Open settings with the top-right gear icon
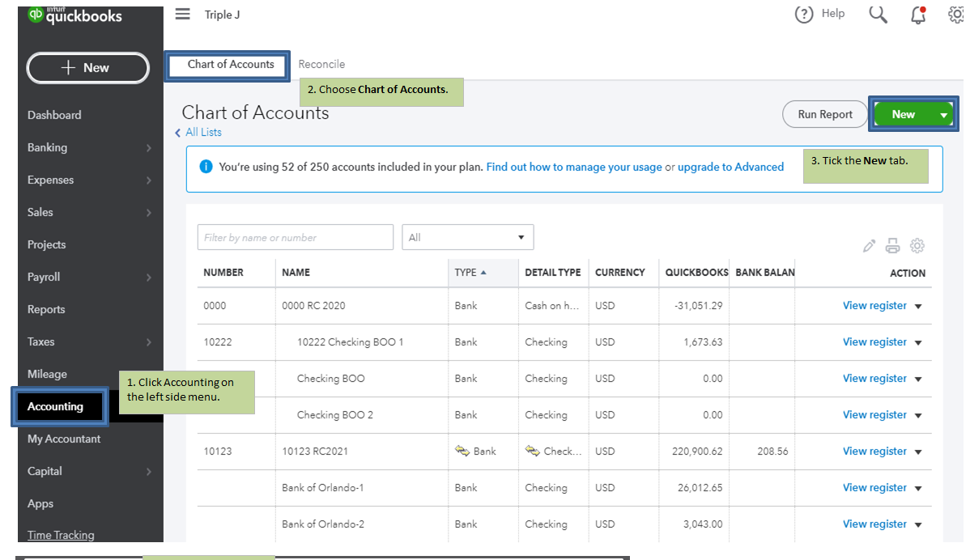The height and width of the screenshot is (560, 970). [x=957, y=14]
